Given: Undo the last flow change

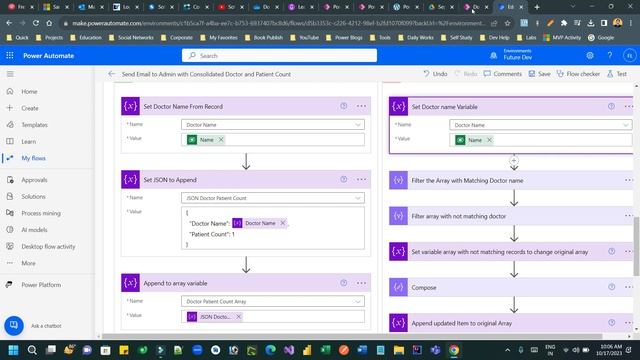Looking at the screenshot, I should [x=435, y=74].
